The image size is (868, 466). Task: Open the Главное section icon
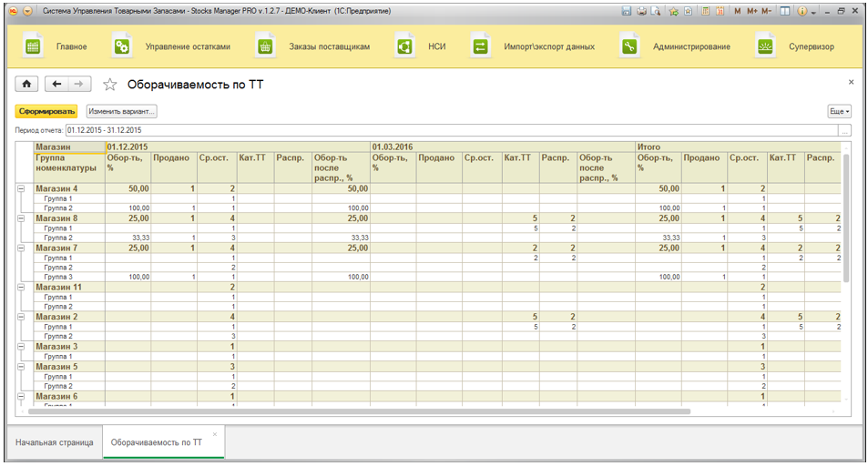coord(33,46)
